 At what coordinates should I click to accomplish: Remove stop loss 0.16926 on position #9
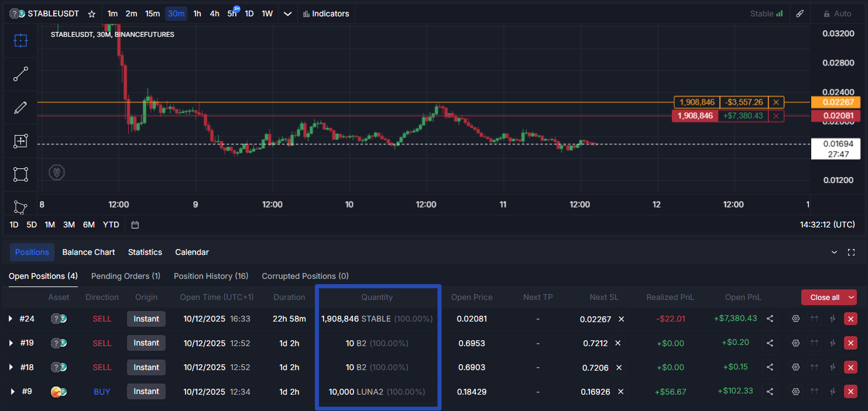(x=621, y=392)
